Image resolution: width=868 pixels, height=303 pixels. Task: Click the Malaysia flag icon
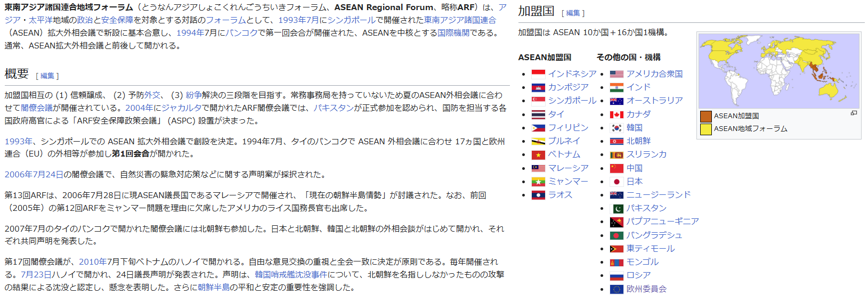[538, 168]
